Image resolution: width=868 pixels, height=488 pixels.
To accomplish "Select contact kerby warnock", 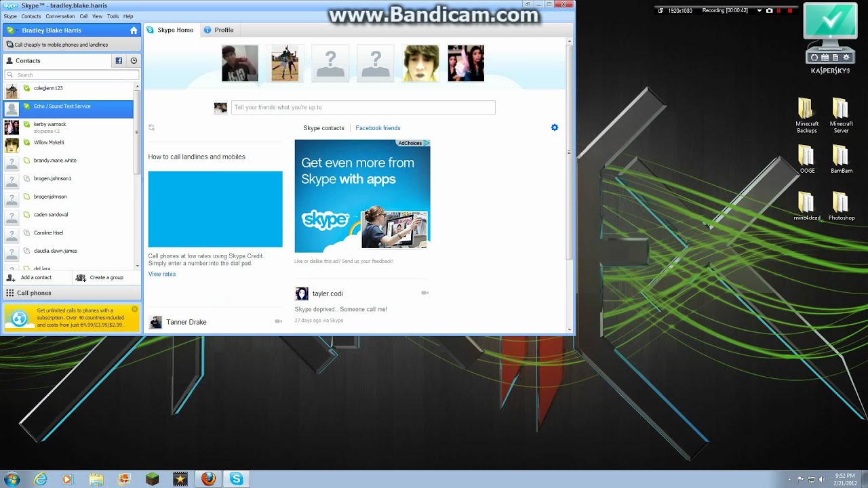I will point(68,127).
